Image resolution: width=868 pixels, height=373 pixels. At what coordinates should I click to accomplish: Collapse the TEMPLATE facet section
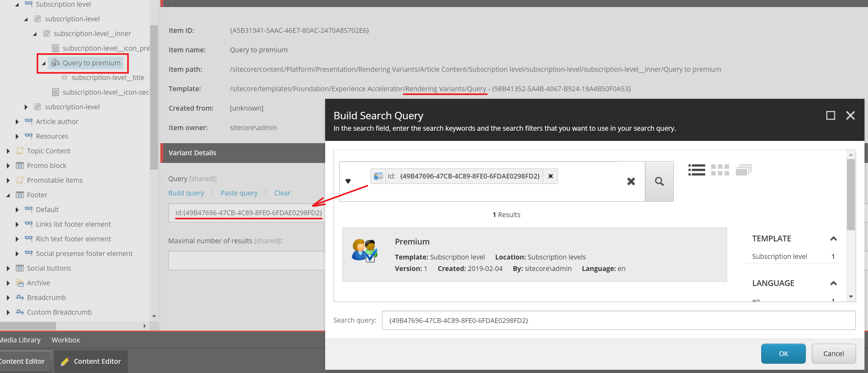pos(833,238)
